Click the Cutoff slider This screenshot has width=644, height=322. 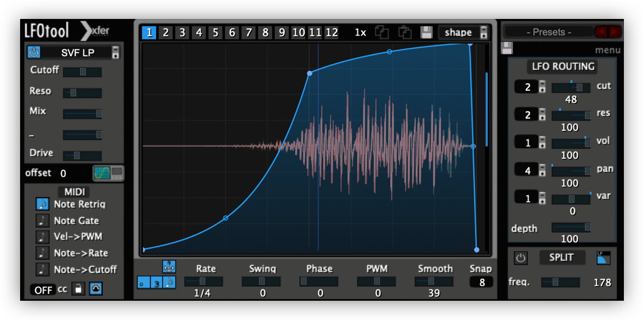pos(82,72)
